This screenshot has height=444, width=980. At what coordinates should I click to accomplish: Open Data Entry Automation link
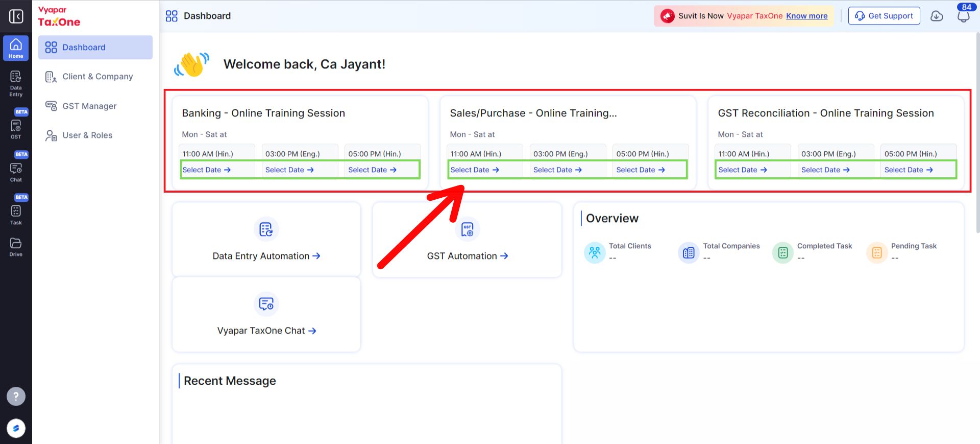coord(266,256)
